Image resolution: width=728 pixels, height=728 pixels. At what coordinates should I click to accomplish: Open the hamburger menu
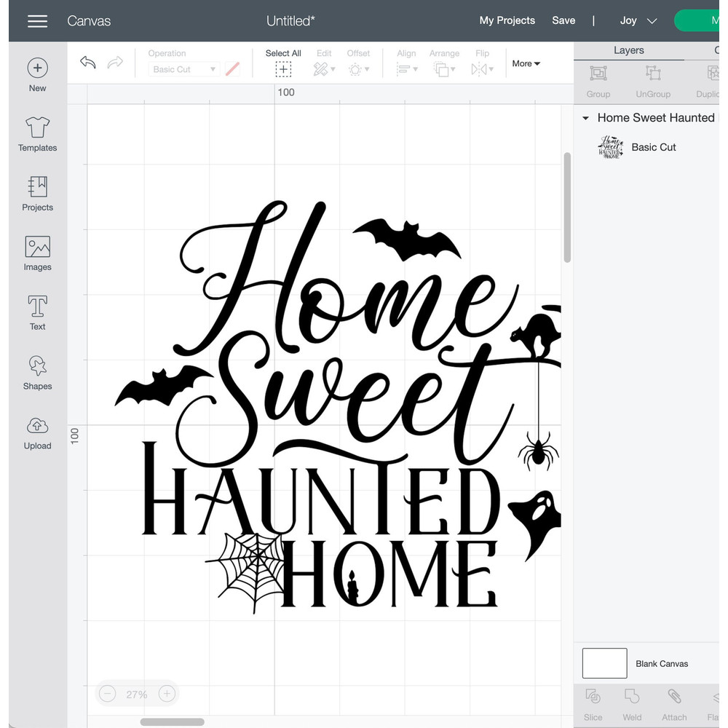tap(37, 21)
